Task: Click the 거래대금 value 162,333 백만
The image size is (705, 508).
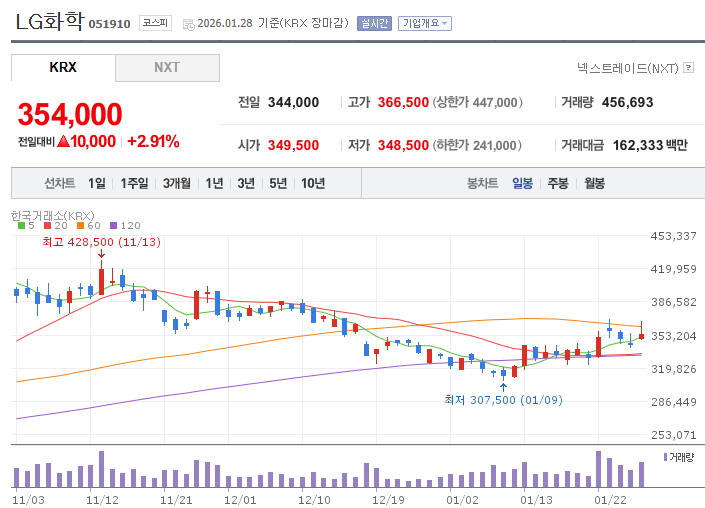Action: tap(650, 145)
